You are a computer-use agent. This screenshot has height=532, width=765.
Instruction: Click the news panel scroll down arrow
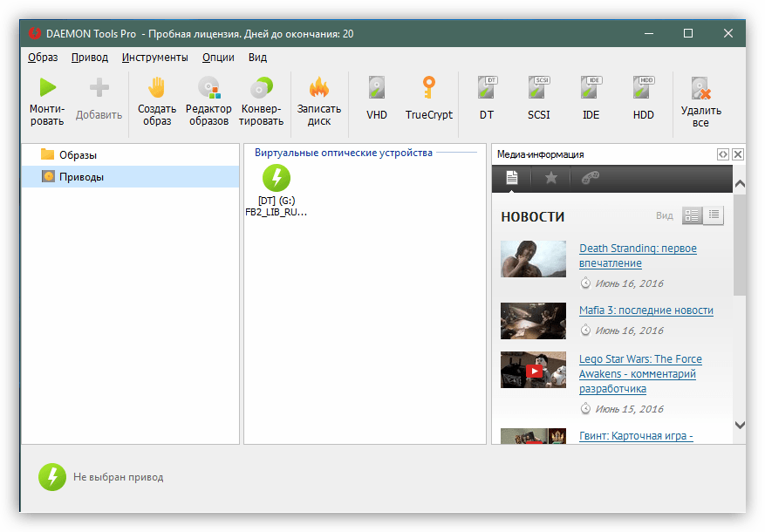tap(740, 425)
